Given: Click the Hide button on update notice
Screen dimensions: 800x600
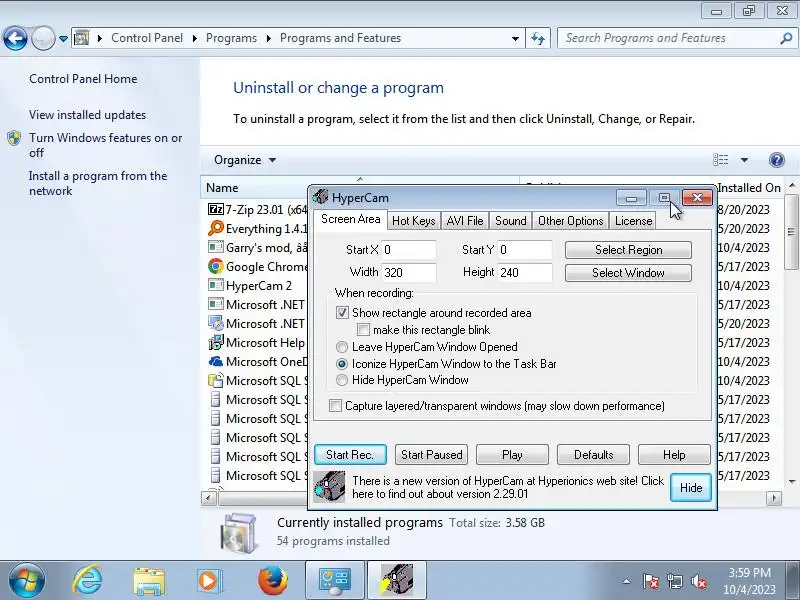Looking at the screenshot, I should coord(691,487).
